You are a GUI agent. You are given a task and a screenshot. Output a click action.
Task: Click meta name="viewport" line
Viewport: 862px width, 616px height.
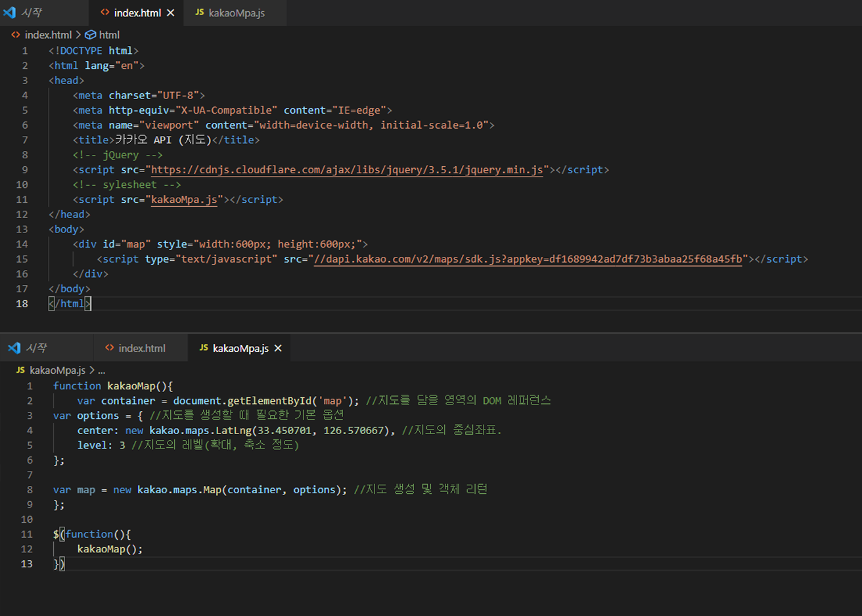point(283,125)
